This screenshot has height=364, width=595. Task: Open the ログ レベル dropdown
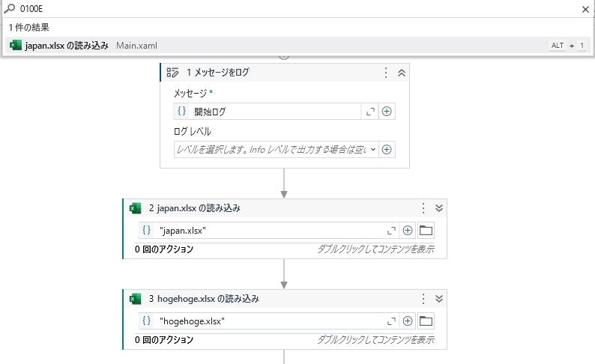pos(276,149)
